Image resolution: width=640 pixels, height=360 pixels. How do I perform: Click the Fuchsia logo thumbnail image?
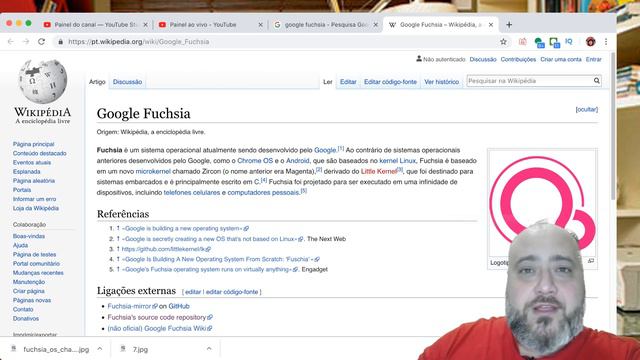tap(542, 203)
